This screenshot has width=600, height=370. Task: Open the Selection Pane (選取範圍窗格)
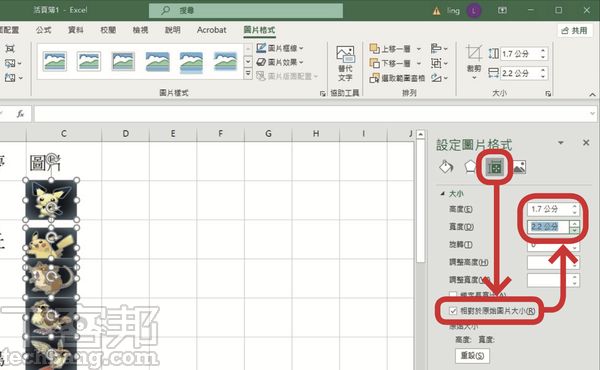(397, 78)
